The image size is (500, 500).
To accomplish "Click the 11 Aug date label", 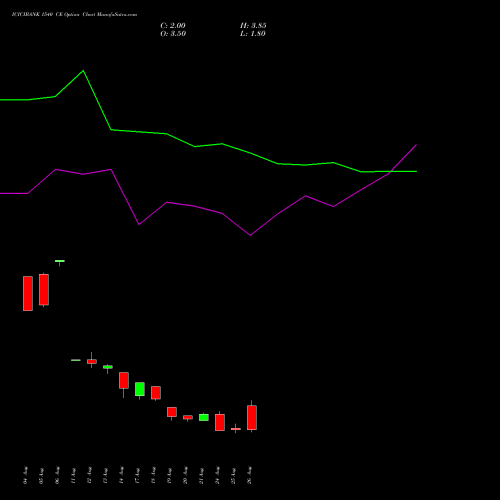I will pyautogui.click(x=74, y=475).
